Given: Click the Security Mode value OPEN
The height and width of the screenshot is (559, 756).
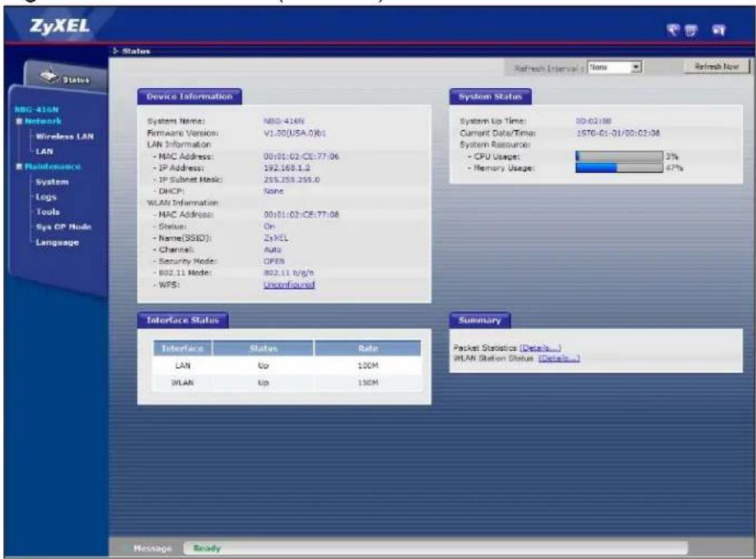Looking at the screenshot, I should [x=274, y=261].
